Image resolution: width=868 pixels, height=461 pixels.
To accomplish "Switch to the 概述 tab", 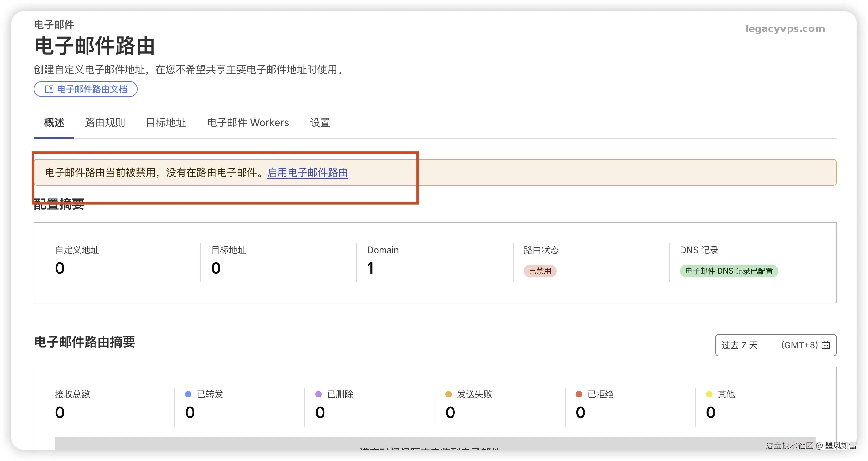I will [x=54, y=123].
